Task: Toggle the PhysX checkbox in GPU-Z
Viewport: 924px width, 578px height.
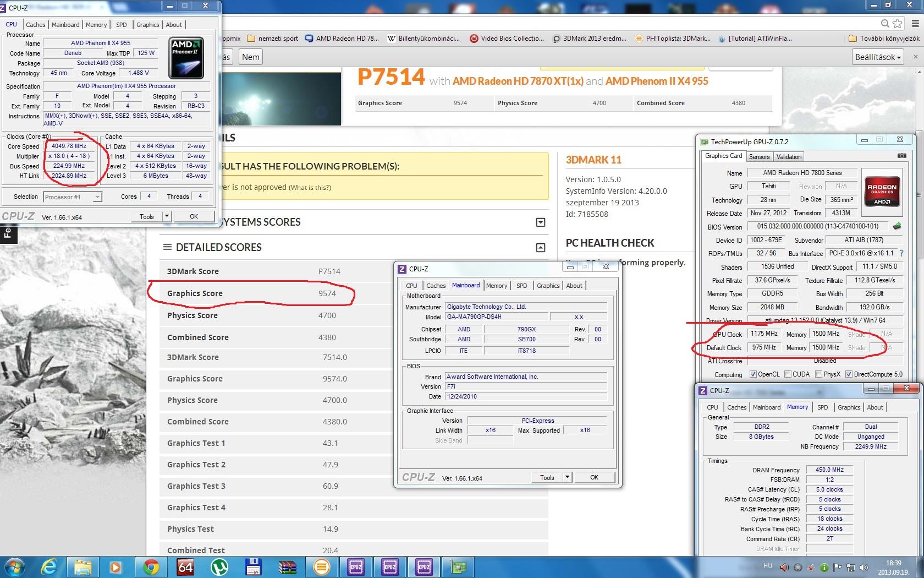Action: 818,374
